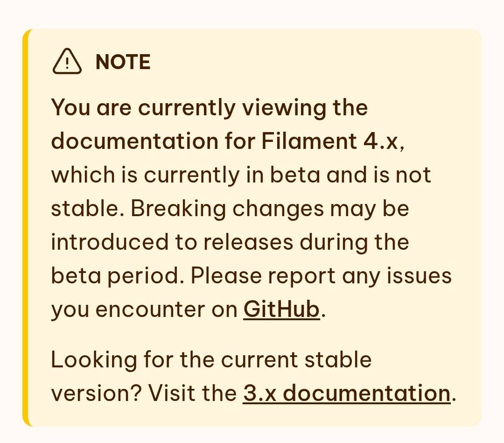Click the word "stable." before Breaking
The width and height of the screenshot is (504, 443).
87,209
